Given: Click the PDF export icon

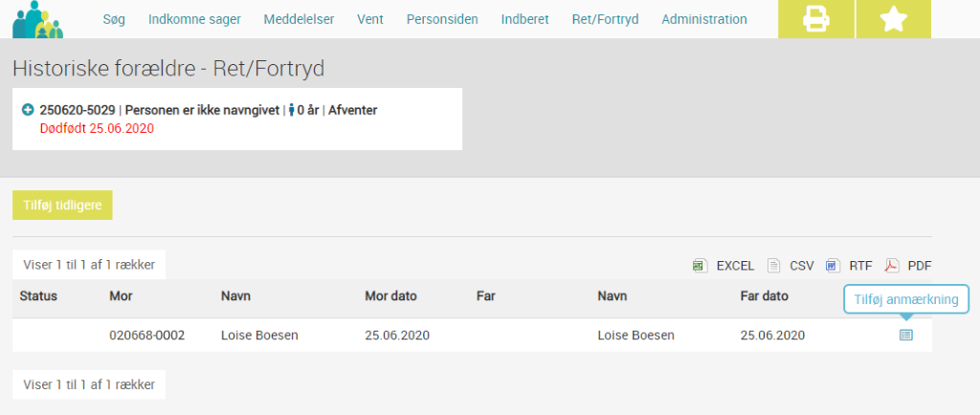Looking at the screenshot, I should [891, 266].
